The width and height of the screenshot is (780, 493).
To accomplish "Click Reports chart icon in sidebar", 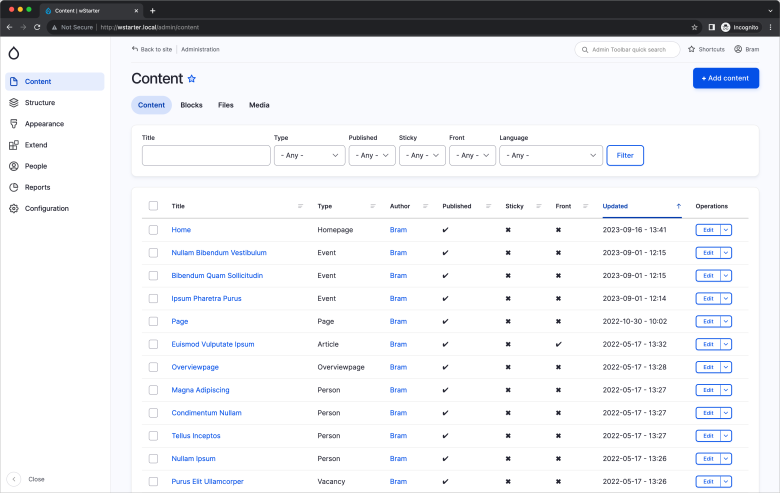I will (14, 188).
